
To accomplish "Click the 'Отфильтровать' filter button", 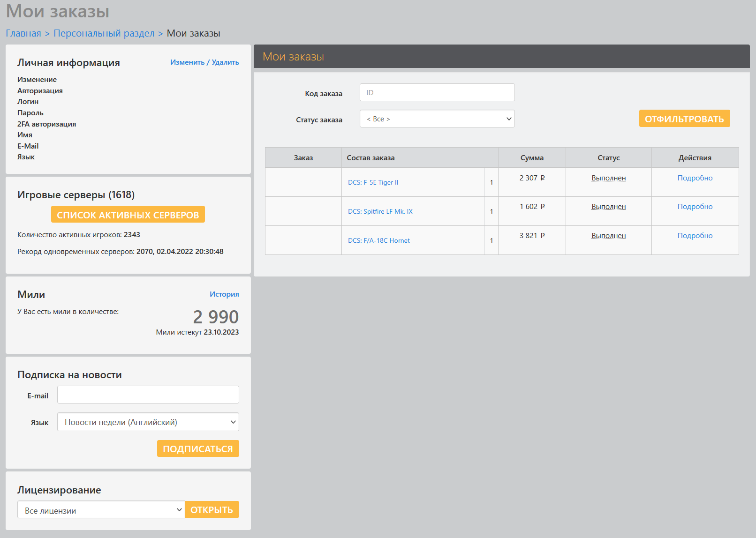I will point(684,119).
